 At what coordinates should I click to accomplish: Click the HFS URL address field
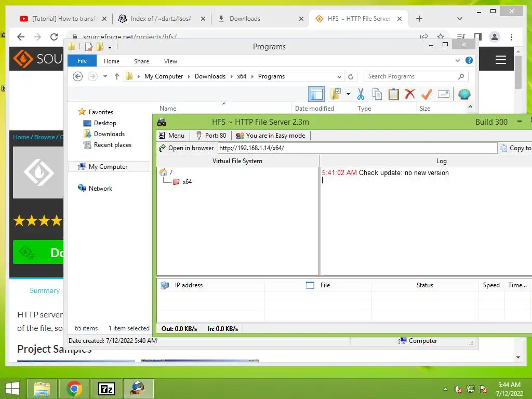(357, 148)
